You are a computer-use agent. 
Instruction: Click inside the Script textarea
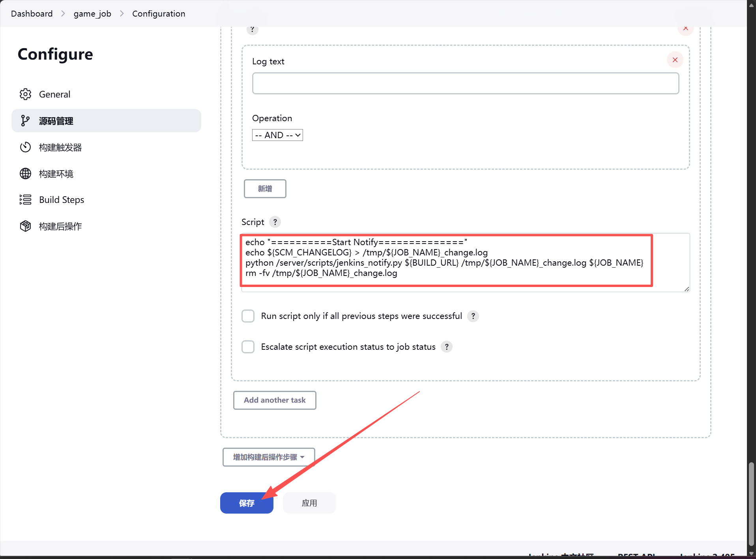click(x=466, y=263)
